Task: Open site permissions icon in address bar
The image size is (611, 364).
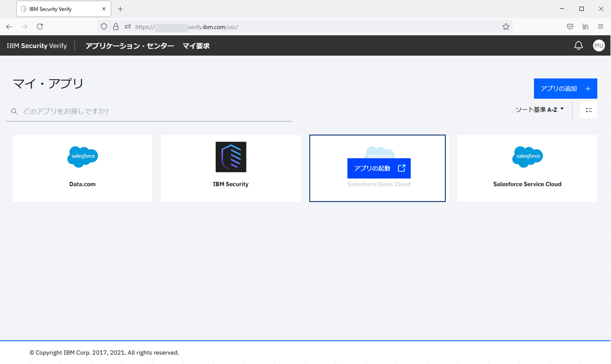Action: [127, 26]
